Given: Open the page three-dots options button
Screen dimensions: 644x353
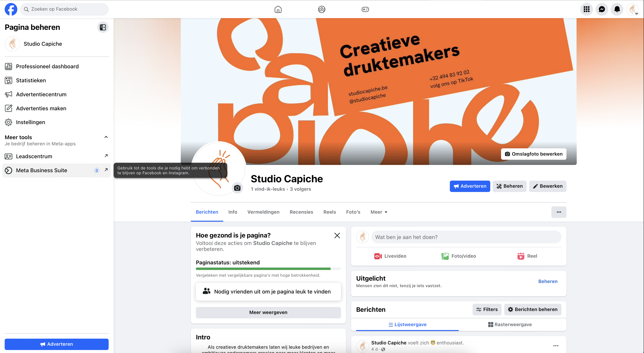Looking at the screenshot, I should coord(559,212).
